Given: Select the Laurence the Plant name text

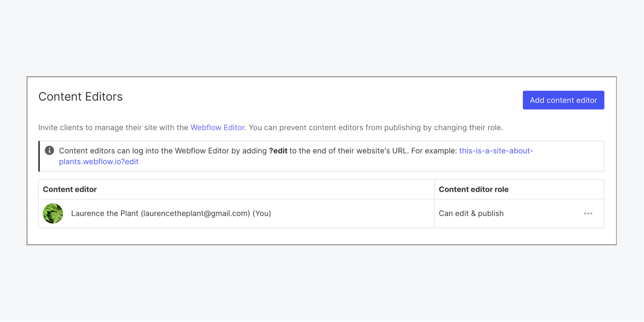Looking at the screenshot, I should (105, 214).
